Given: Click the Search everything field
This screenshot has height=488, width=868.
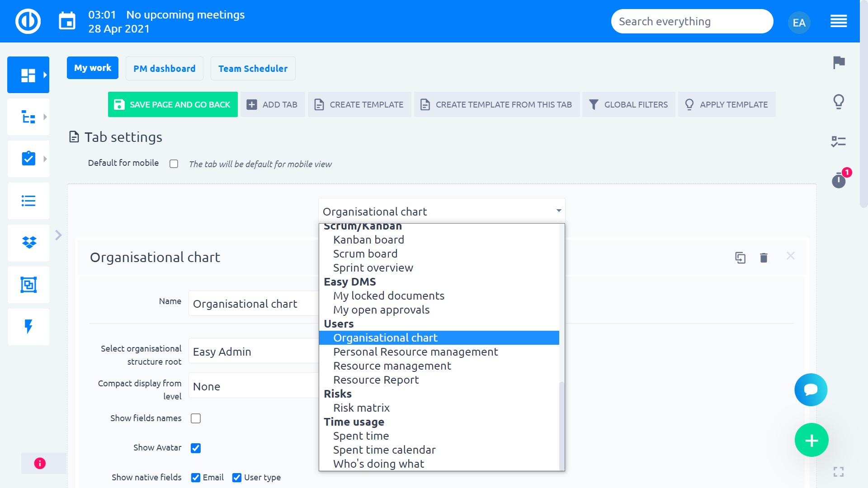Looking at the screenshot, I should click(x=692, y=22).
